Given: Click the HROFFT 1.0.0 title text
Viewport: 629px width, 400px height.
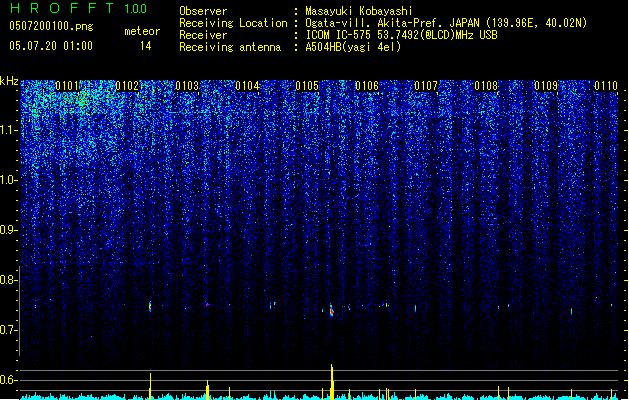Looking at the screenshot, I should click(x=79, y=8).
